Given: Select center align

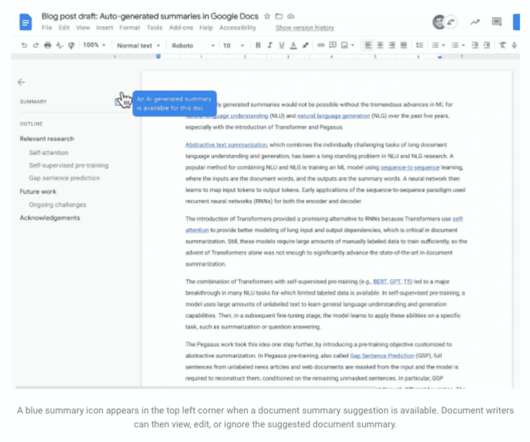Looking at the screenshot, I should 380,45.
